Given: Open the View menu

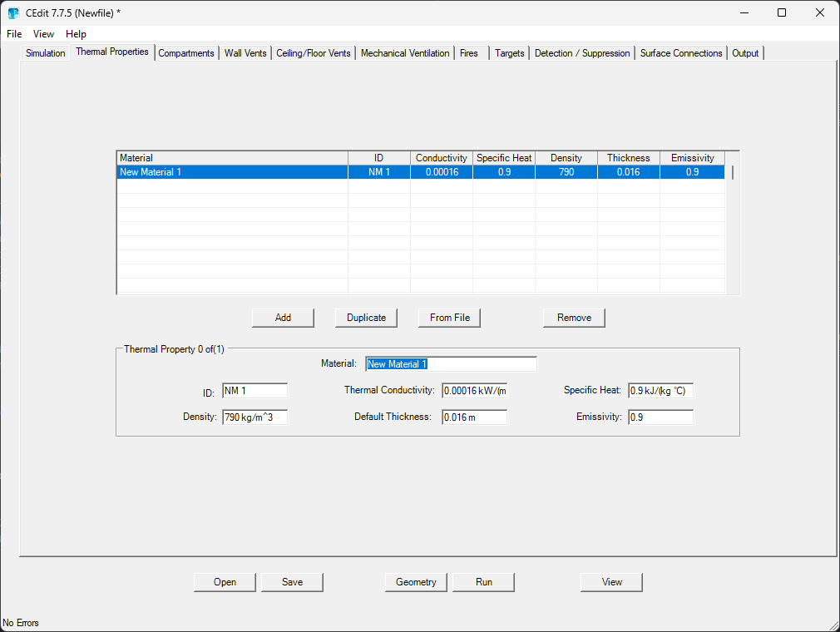Looking at the screenshot, I should coord(43,34).
